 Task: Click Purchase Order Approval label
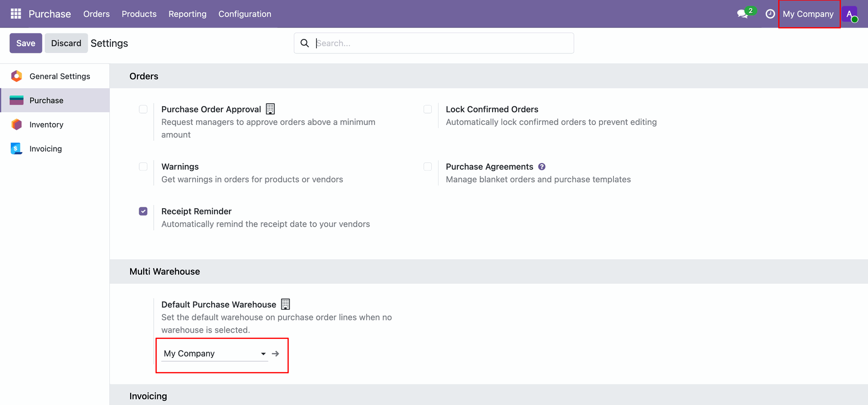tap(211, 109)
